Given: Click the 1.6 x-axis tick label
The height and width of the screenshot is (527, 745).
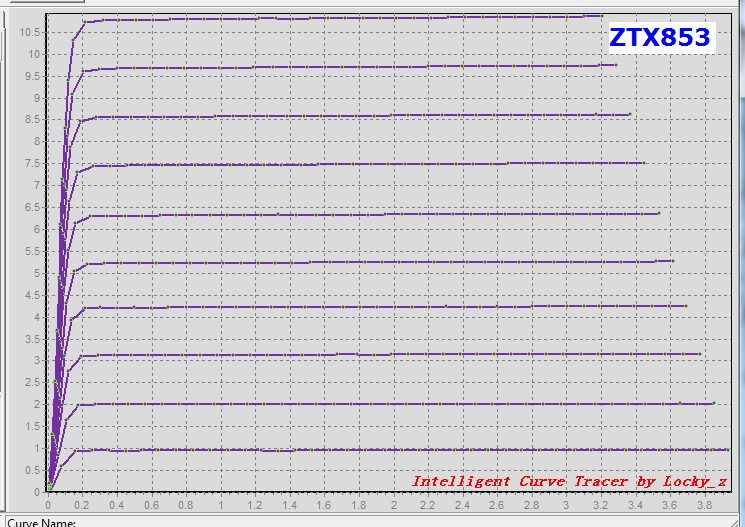Looking at the screenshot, I should point(324,505).
